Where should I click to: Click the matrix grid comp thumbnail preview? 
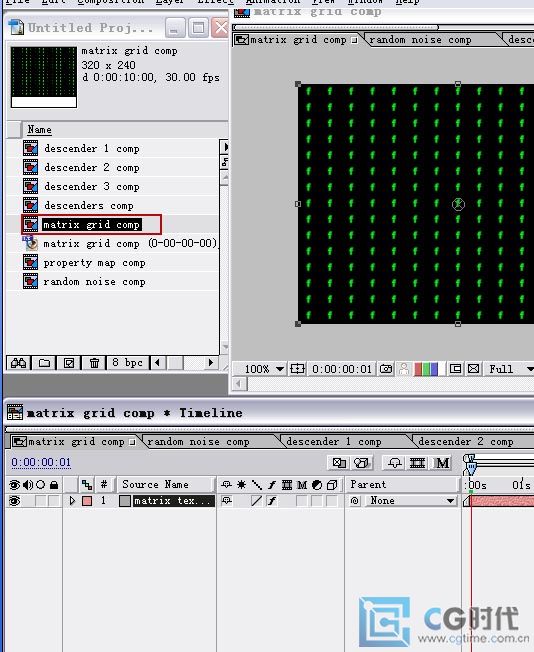click(x=44, y=77)
